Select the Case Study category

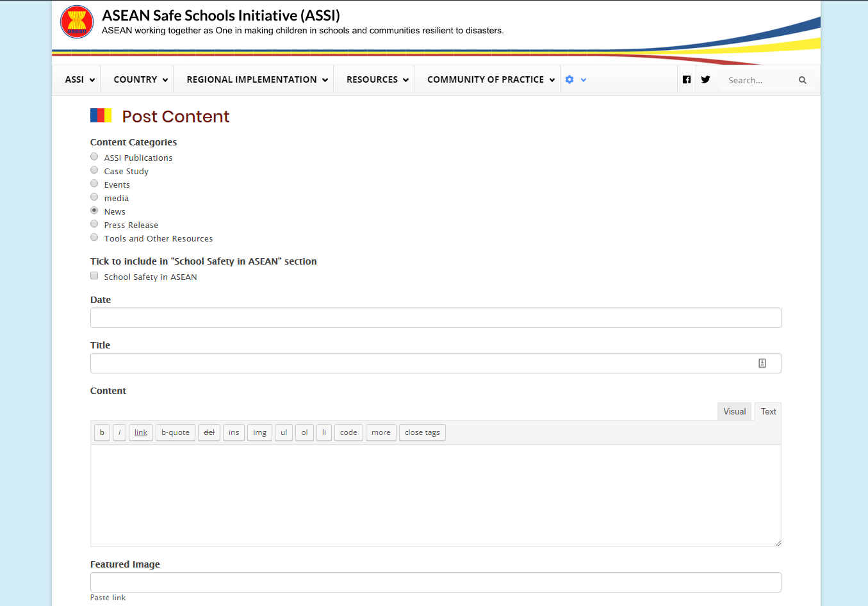pos(94,170)
